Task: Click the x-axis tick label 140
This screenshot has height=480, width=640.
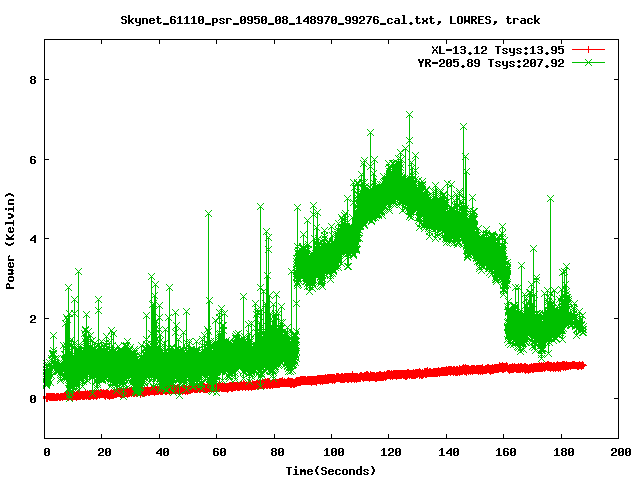Action: [x=447, y=453]
